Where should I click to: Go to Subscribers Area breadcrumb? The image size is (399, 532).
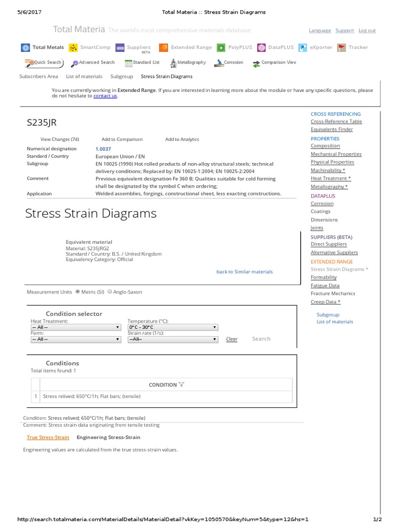click(x=38, y=76)
